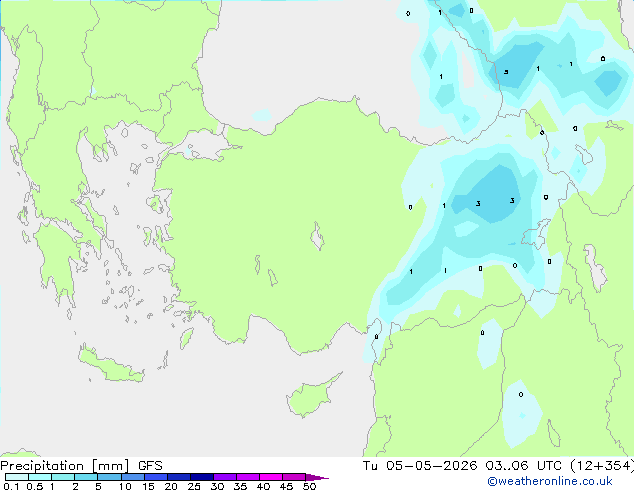This screenshot has height=490, width=634.
Task: Click the '(12+354)' forecast offset text
Action: coord(602,466)
